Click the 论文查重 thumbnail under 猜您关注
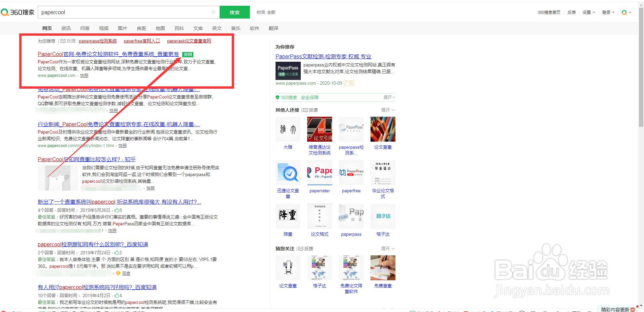The height and width of the screenshot is (312, 644). pos(288,268)
